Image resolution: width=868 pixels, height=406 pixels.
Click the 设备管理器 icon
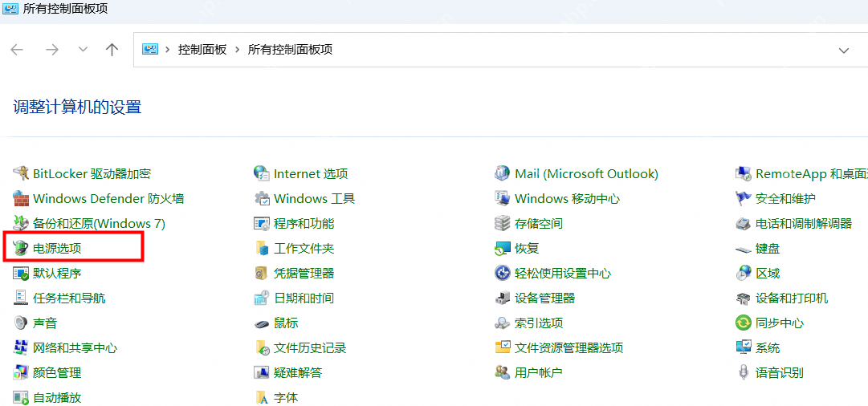(x=502, y=298)
